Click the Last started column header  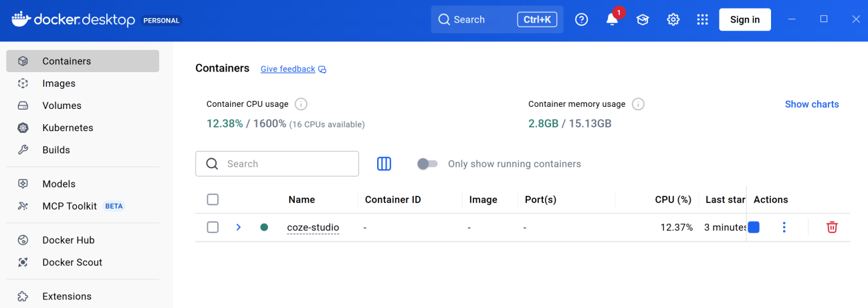click(725, 199)
